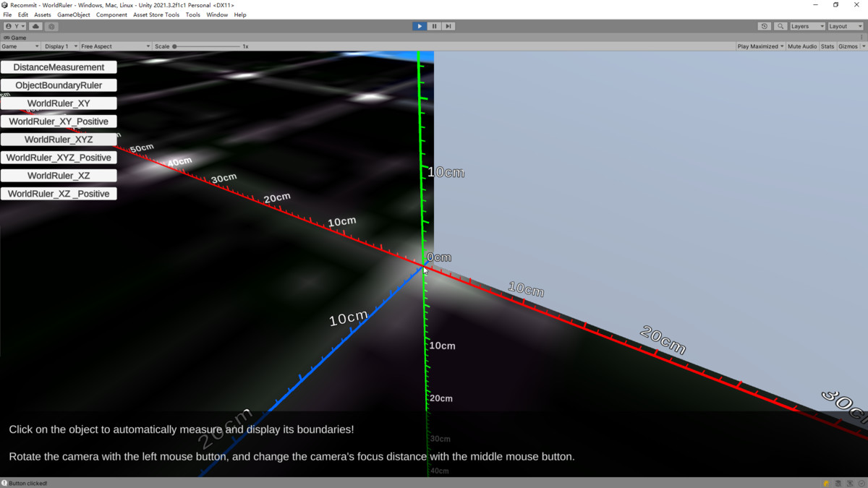Toggle Gizmos in Game view
This screenshot has width=868, height=488.
point(848,46)
